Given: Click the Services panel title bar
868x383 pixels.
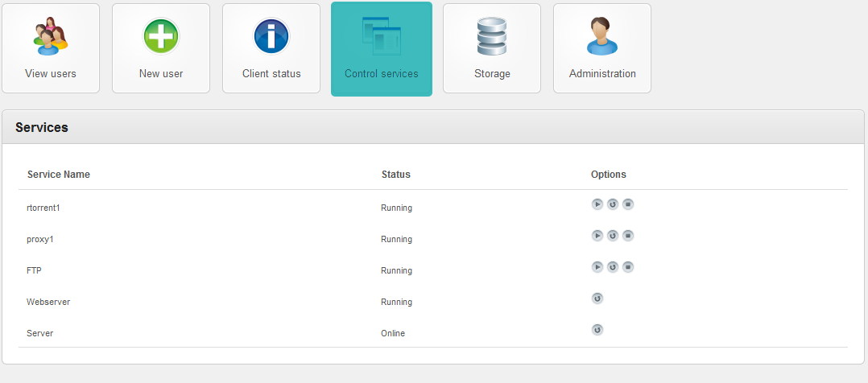Looking at the screenshot, I should click(x=433, y=127).
